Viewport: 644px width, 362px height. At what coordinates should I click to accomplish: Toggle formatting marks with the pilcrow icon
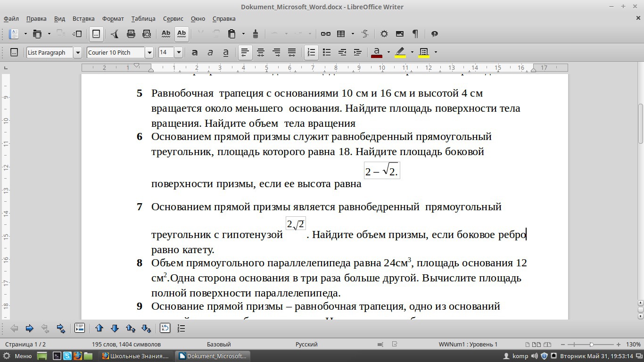(x=415, y=34)
